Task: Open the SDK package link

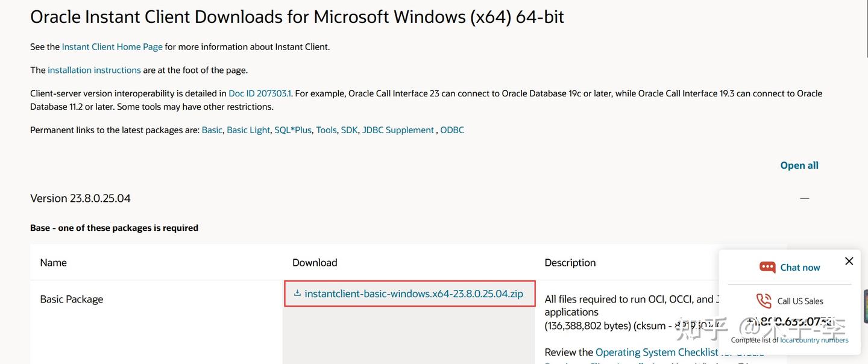Action: tap(349, 130)
